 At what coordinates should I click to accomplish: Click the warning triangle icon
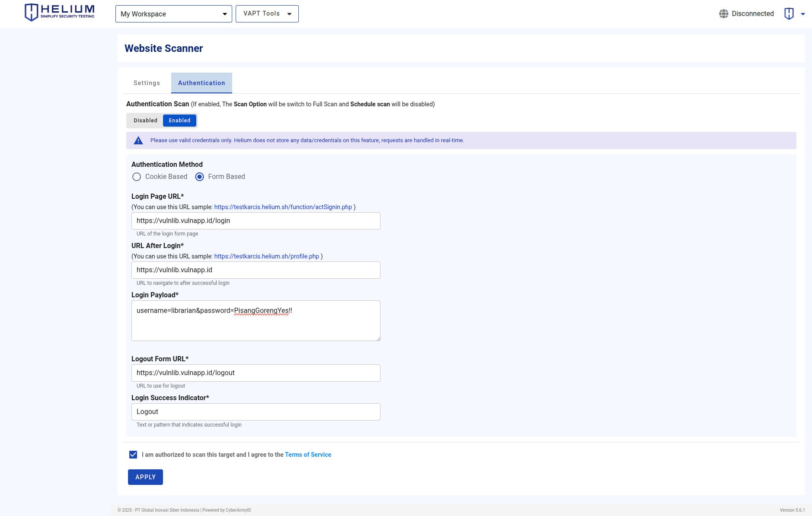138,140
